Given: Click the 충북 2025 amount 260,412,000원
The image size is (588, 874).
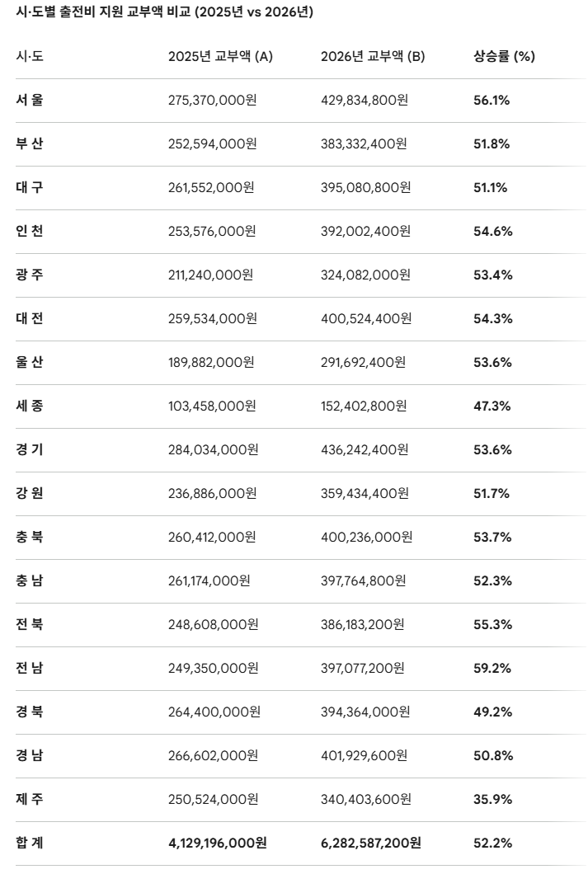Looking at the screenshot, I should pyautogui.click(x=212, y=537).
